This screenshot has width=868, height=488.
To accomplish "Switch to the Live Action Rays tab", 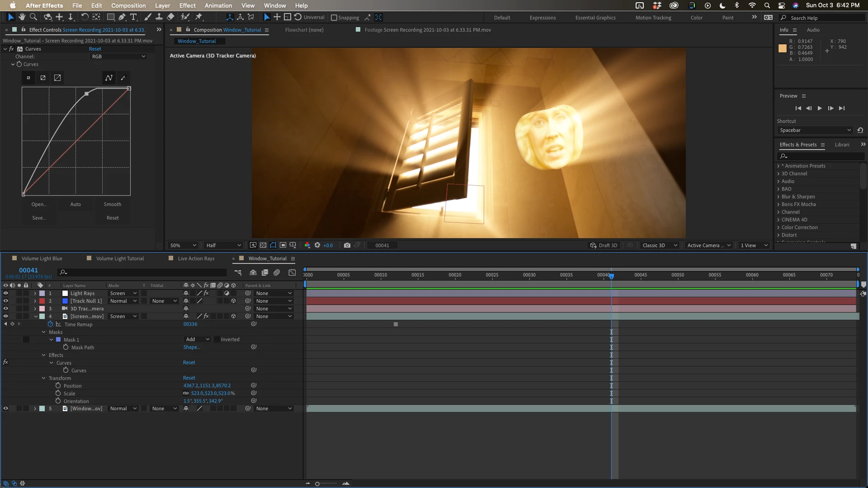I will [x=196, y=258].
